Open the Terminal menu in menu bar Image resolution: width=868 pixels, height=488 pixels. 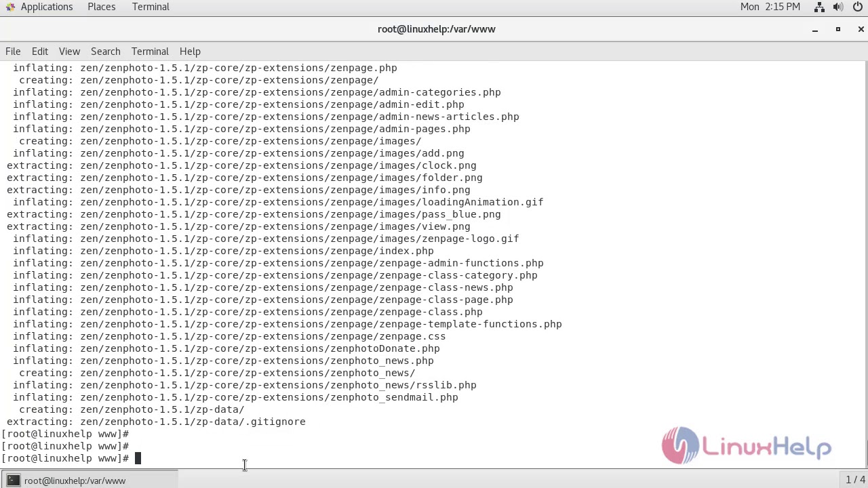[x=150, y=52]
